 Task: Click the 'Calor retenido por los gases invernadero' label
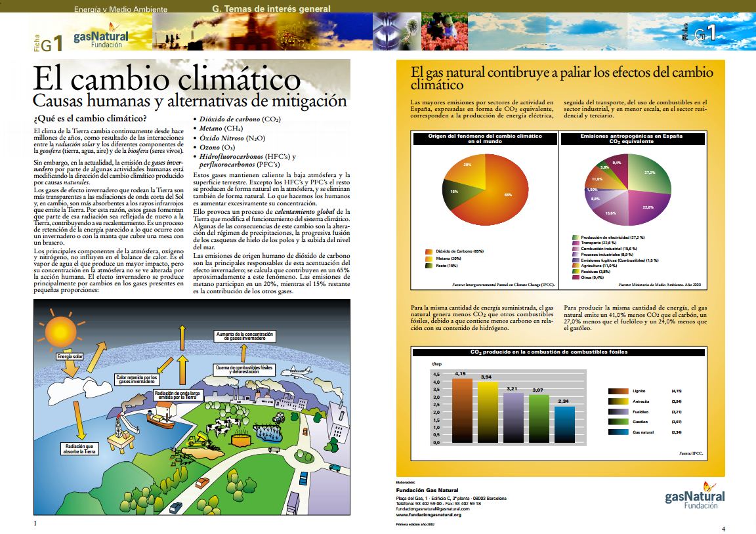[x=136, y=380]
